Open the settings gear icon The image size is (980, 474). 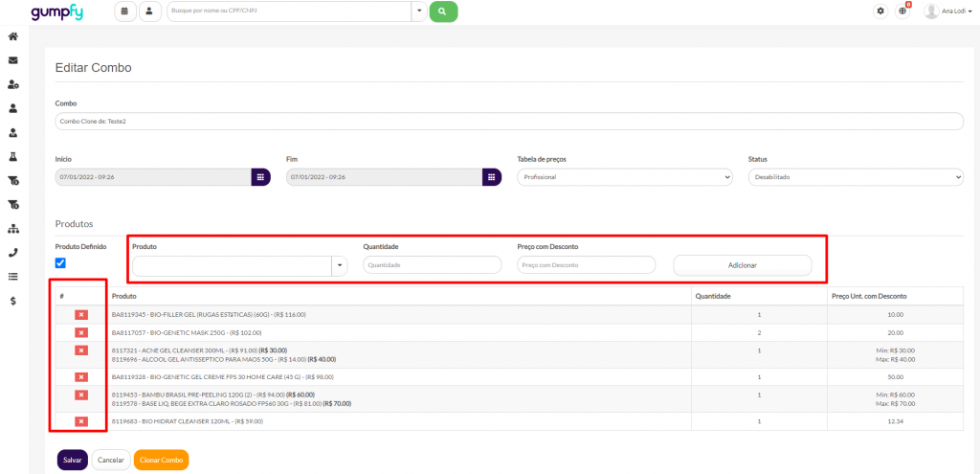pos(881,11)
